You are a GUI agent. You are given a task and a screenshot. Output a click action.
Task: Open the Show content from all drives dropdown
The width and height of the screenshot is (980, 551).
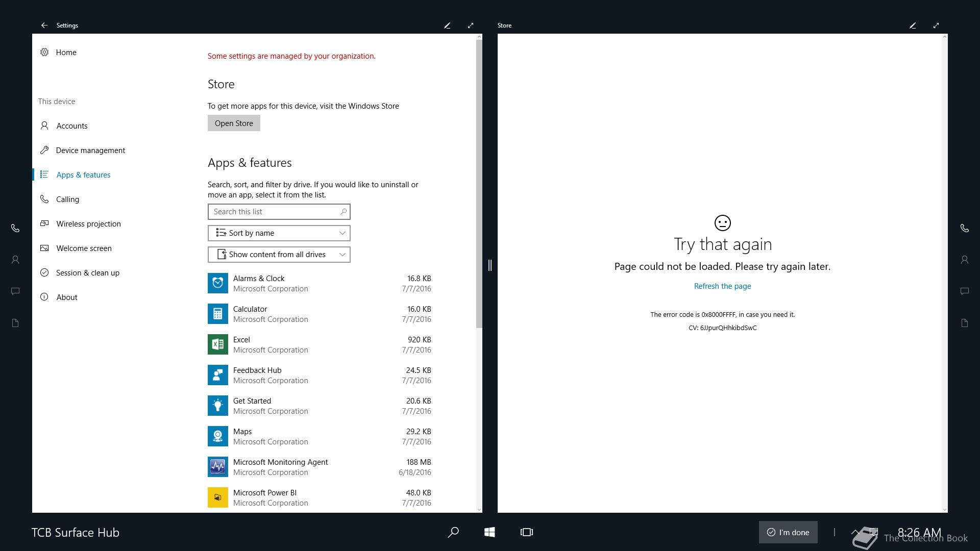(279, 255)
